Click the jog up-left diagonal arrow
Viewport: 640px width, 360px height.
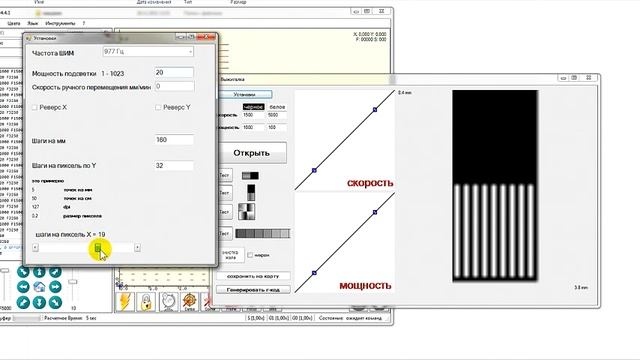click(23, 271)
